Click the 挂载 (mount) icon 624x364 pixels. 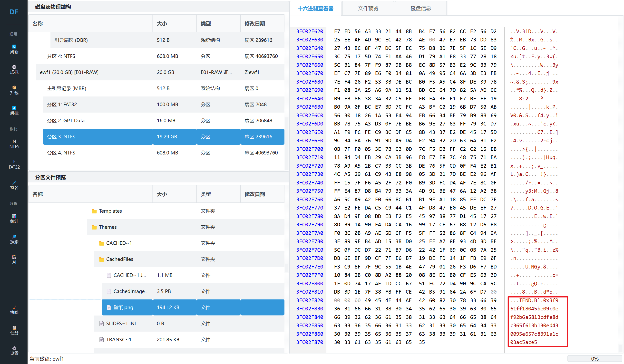(x=14, y=90)
